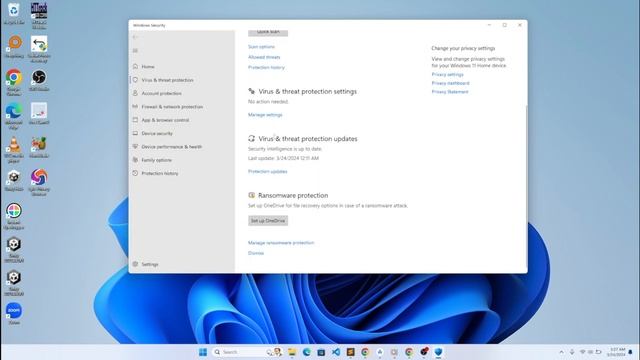Open the notification bell icon
The height and width of the screenshot is (360, 640).
(x=631, y=352)
